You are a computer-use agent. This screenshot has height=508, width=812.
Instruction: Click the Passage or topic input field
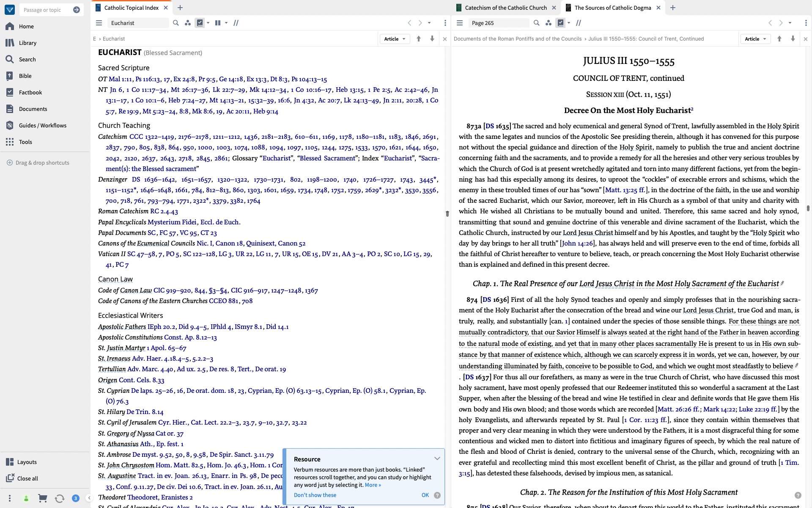46,10
